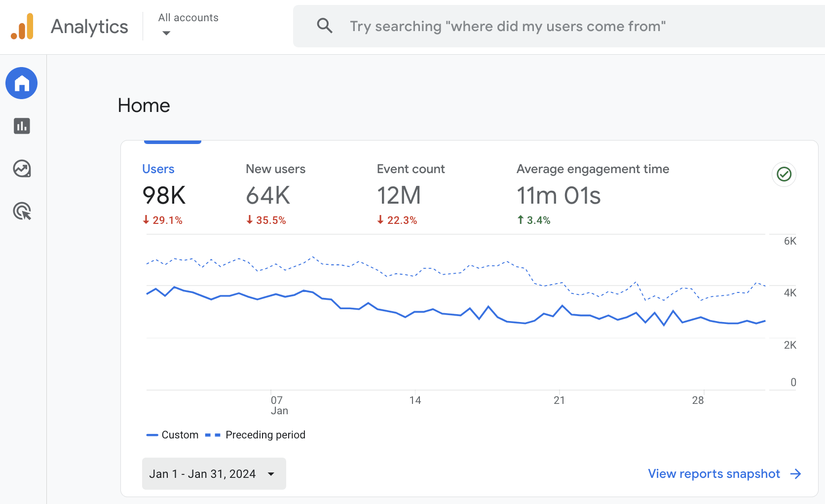Click the 35.5% decrease indicator
The image size is (825, 504).
266,220
